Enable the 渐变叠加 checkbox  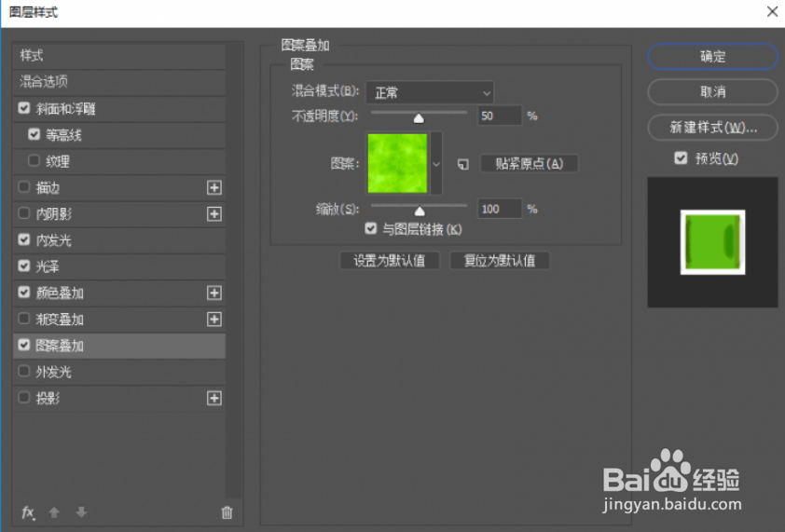tap(24, 319)
